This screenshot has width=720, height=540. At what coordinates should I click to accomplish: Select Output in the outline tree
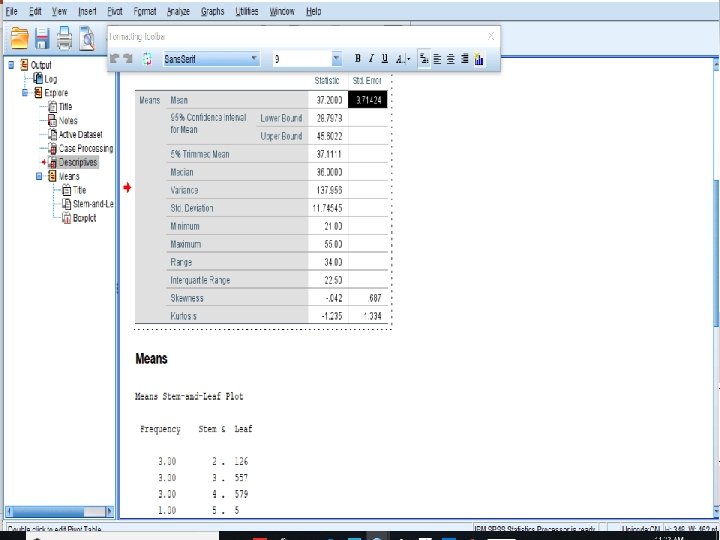coord(41,65)
